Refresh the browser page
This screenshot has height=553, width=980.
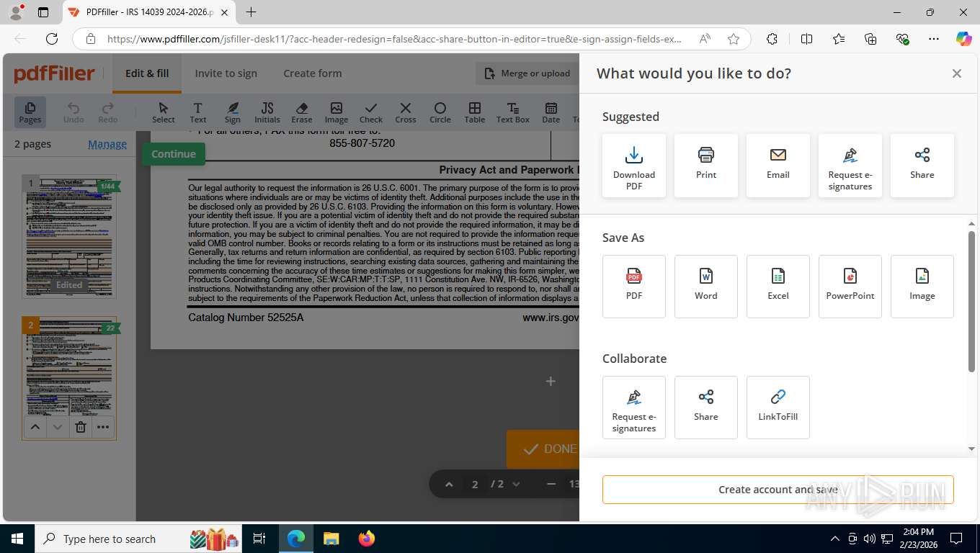coord(52,39)
